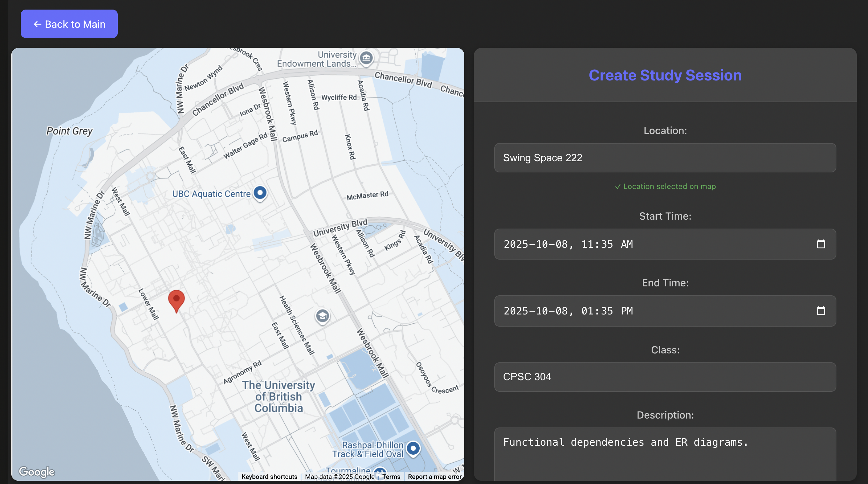Open Google Maps Terms link

(391, 477)
